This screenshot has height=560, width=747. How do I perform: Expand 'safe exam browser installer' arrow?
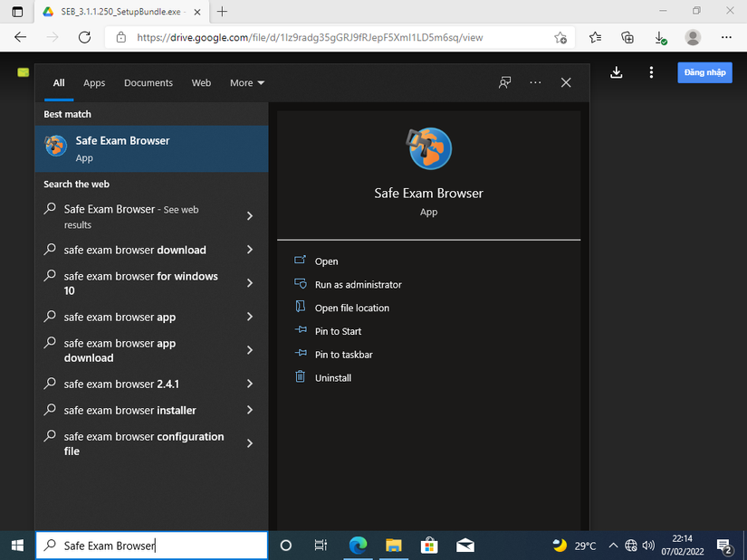(x=250, y=410)
